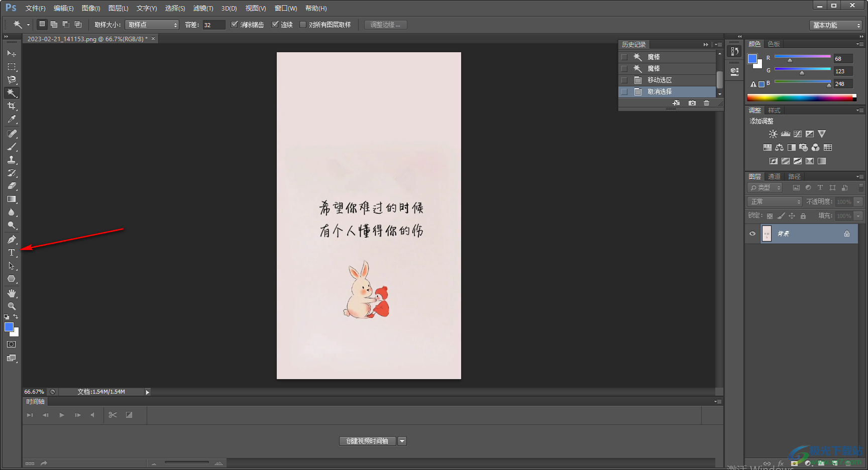Toggle the contiguous checkbox
This screenshot has width=868, height=470.
click(x=275, y=24)
